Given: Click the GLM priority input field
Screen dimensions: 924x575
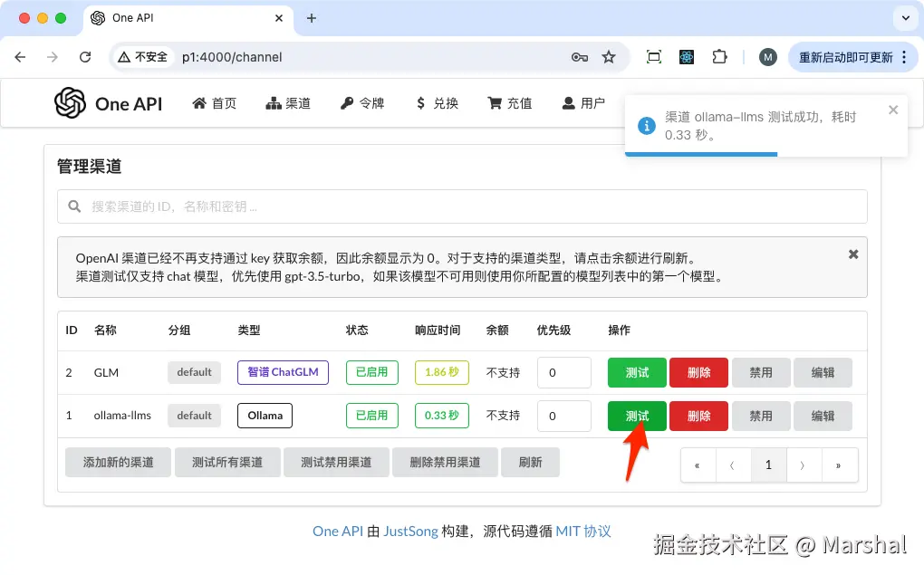Looking at the screenshot, I should coord(564,372).
